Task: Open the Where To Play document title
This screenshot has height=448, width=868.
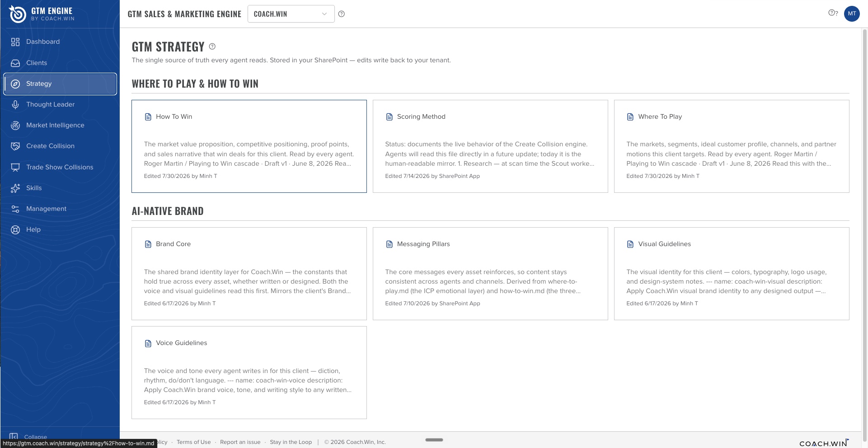Action: 660,117
